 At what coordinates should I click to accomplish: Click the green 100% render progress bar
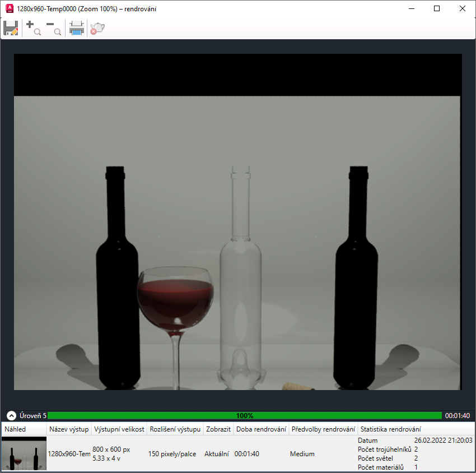pos(245,416)
